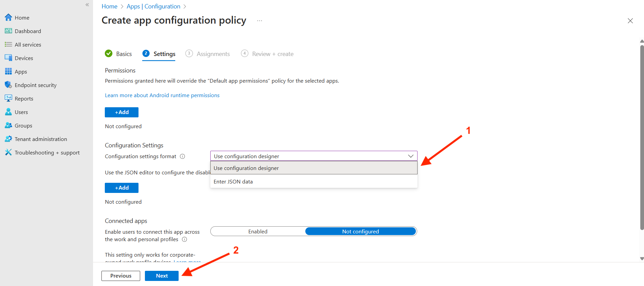Image resolution: width=644 pixels, height=286 pixels.
Task: Select the Endpoint security shield icon
Action: [x=8, y=85]
